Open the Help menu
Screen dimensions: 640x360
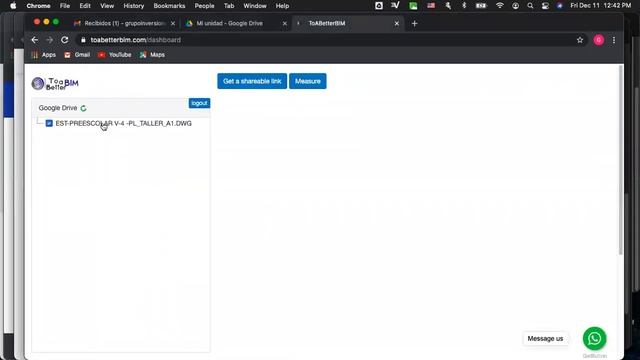point(282,6)
